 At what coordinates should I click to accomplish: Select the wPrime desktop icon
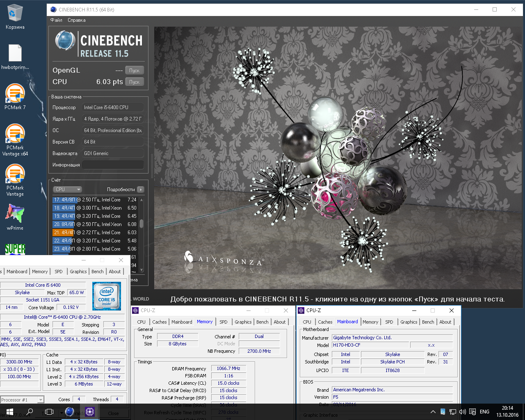click(15, 217)
